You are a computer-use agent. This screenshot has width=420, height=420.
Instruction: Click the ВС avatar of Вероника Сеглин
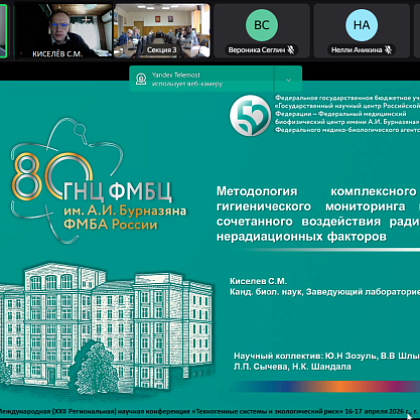tap(262, 25)
